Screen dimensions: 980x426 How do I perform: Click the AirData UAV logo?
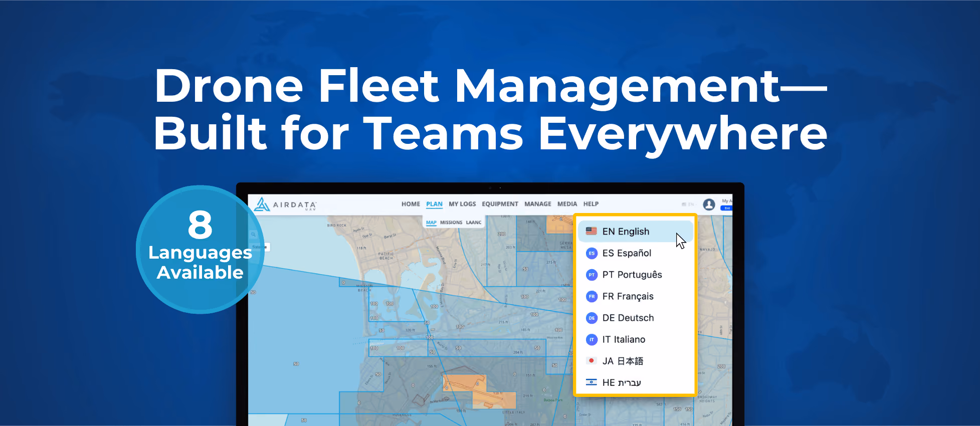pyautogui.click(x=285, y=204)
